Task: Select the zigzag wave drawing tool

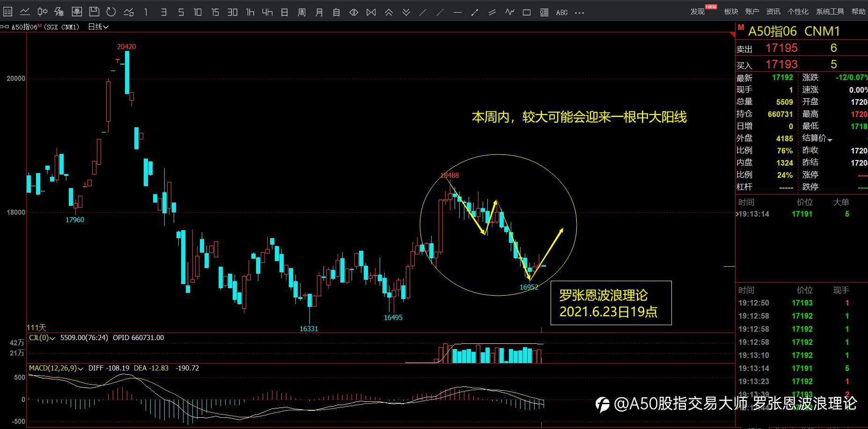Action: [509, 12]
